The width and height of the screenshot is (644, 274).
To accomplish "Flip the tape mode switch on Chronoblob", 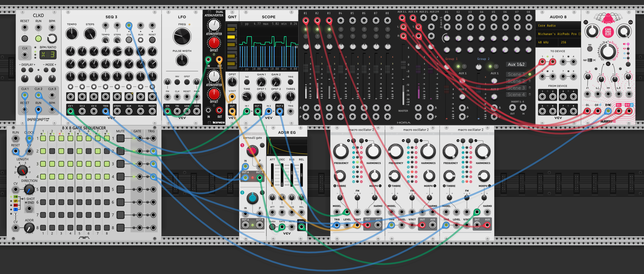I will coord(590,60).
